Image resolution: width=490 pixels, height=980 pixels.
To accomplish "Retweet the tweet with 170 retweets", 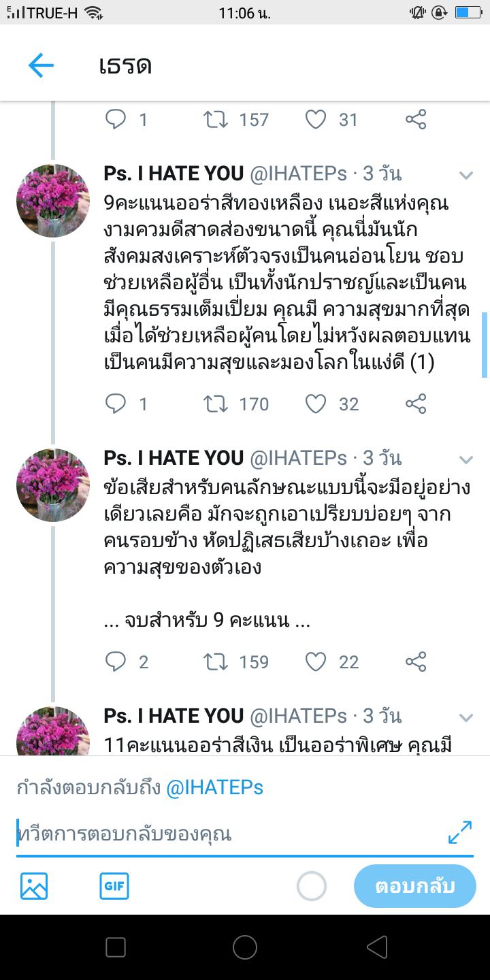I will [216, 404].
